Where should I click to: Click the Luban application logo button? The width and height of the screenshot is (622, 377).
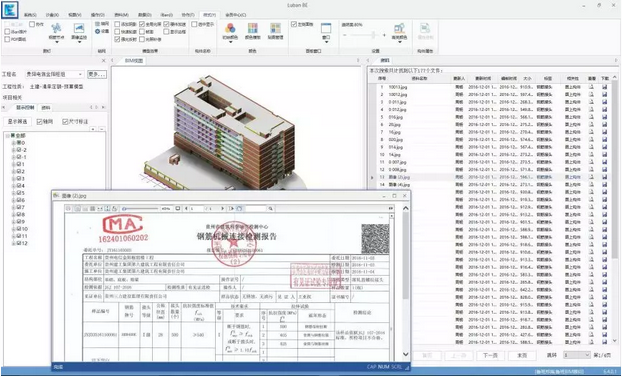tap(10, 10)
